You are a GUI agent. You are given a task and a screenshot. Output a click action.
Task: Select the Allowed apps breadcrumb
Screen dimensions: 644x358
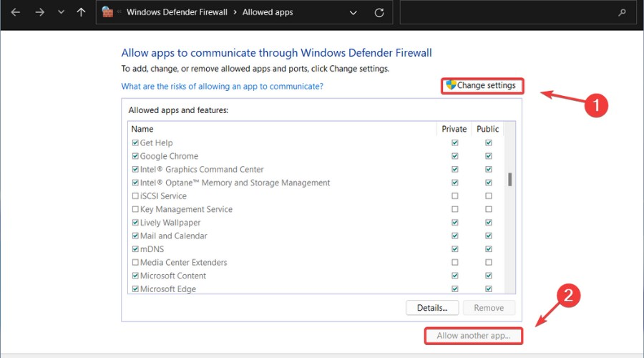268,12
